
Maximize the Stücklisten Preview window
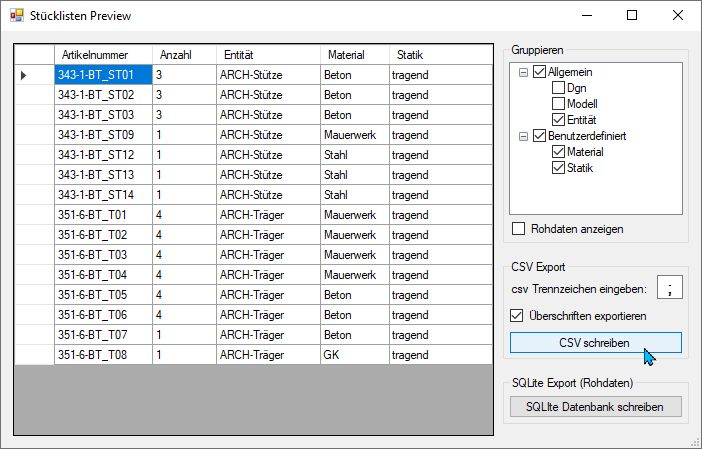coord(632,15)
